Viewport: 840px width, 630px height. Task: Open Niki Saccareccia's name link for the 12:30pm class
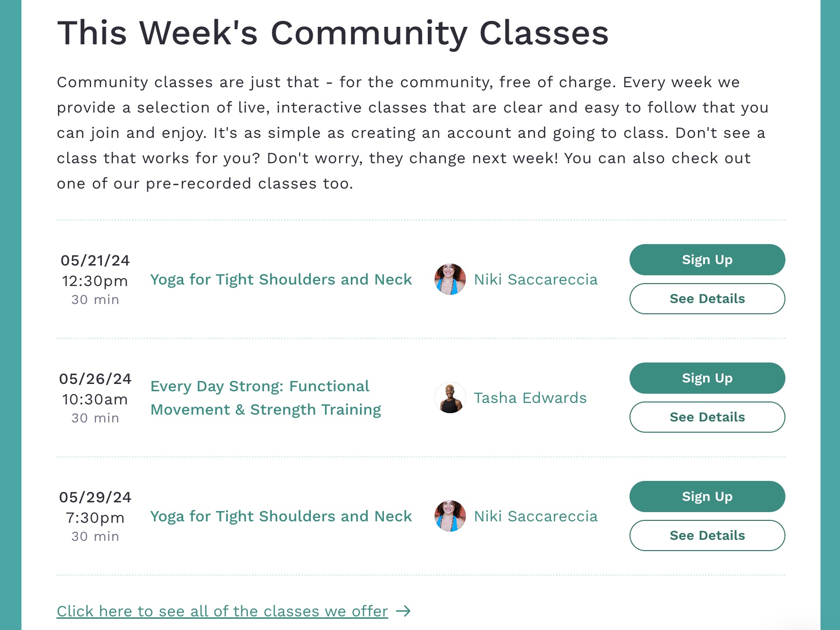coord(535,280)
